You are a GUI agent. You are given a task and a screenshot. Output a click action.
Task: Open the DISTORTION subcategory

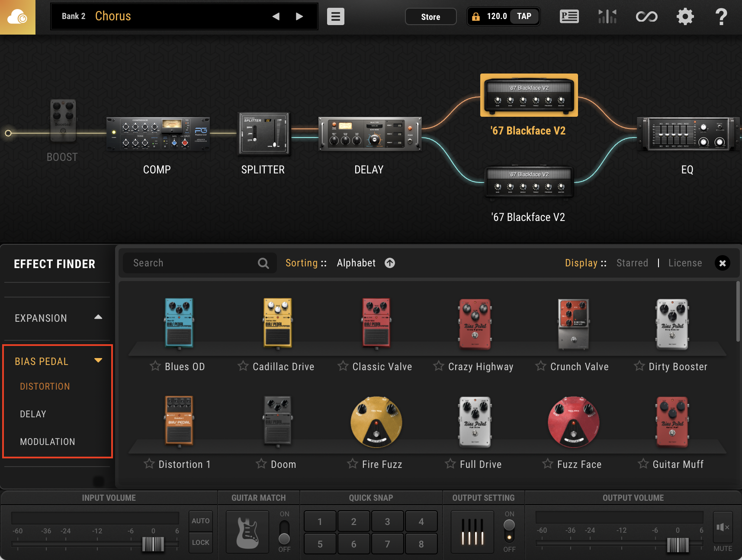[45, 386]
